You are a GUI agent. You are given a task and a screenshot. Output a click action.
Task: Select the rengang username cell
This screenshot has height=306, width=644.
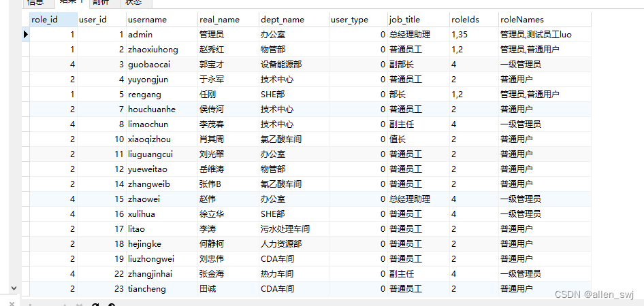(x=162, y=95)
